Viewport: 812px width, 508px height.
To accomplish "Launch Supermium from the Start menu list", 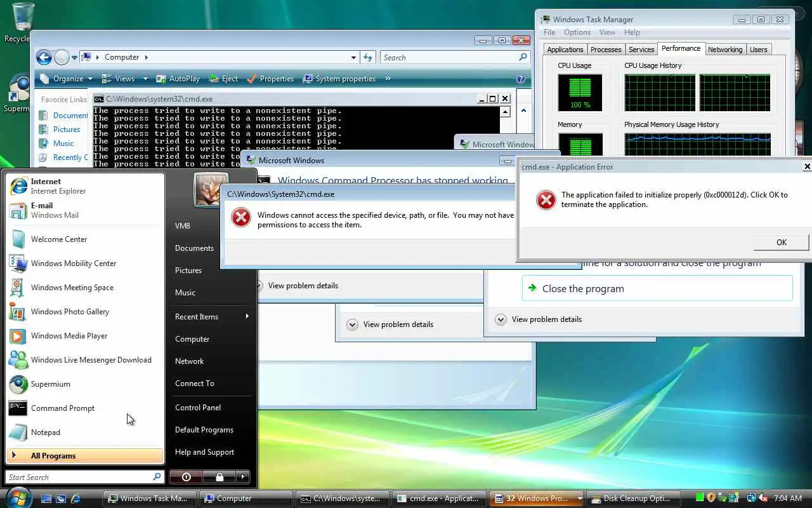I will 85,384.
